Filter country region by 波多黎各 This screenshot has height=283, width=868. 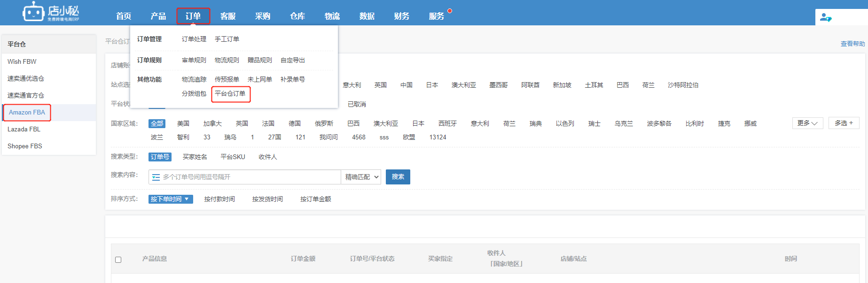[659, 123]
